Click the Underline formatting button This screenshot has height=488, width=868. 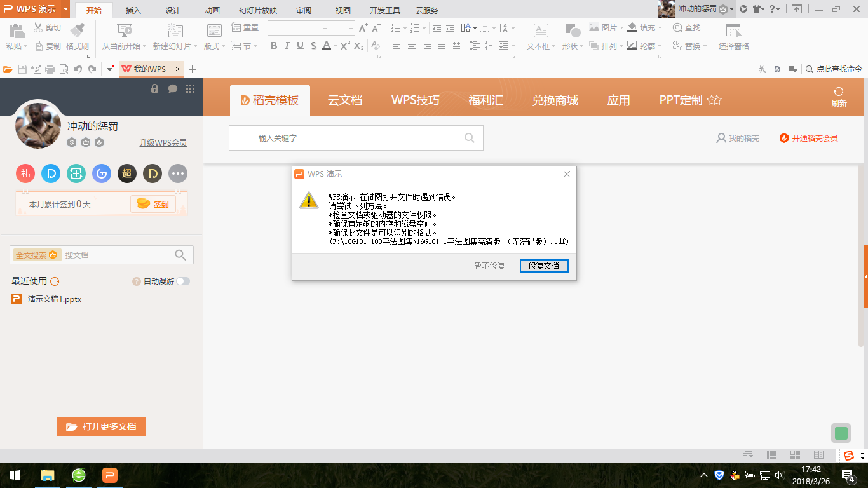coord(300,46)
